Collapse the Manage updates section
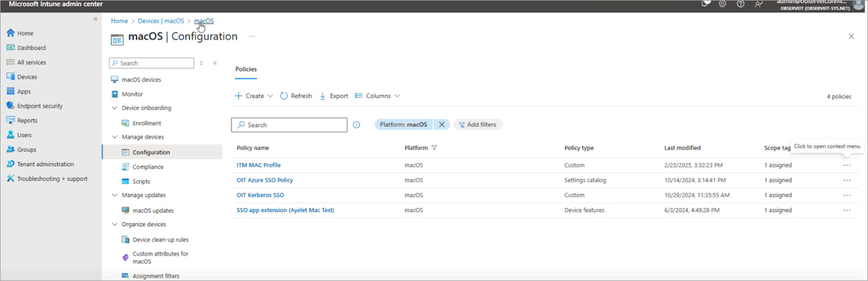Screen dimensions: 868x281 pyautogui.click(x=114, y=195)
